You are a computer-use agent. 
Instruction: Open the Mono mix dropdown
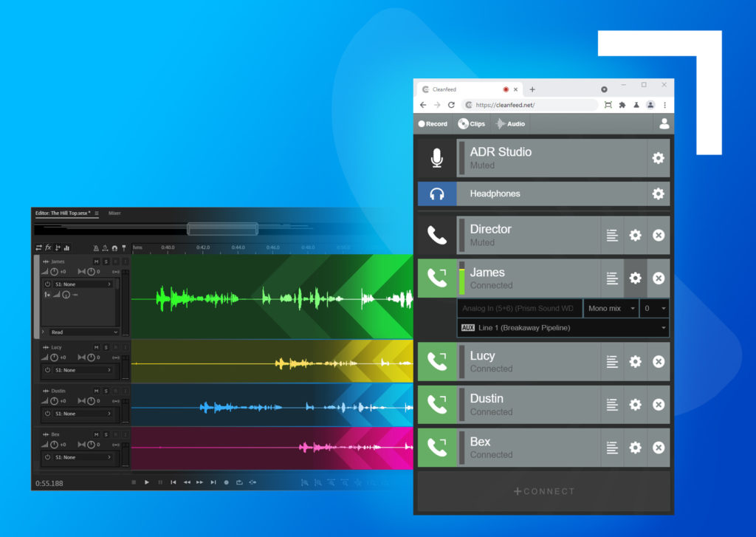[611, 308]
